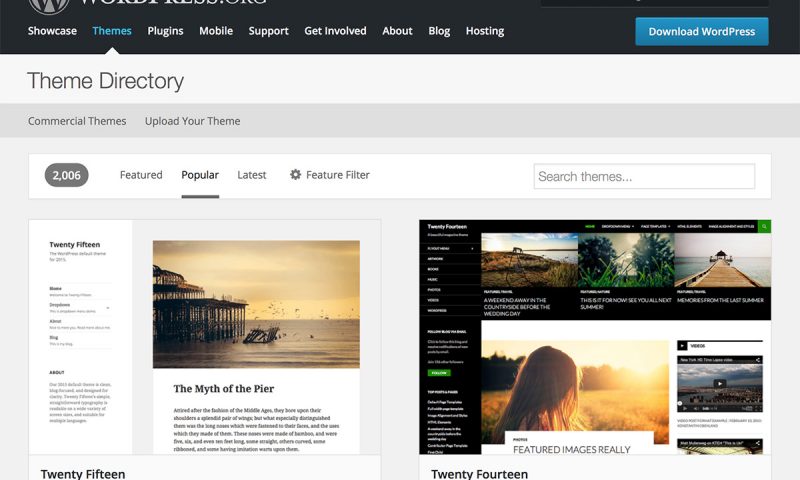The image size is (800, 480).
Task: Open the Hosting nav item
Action: pos(485,31)
